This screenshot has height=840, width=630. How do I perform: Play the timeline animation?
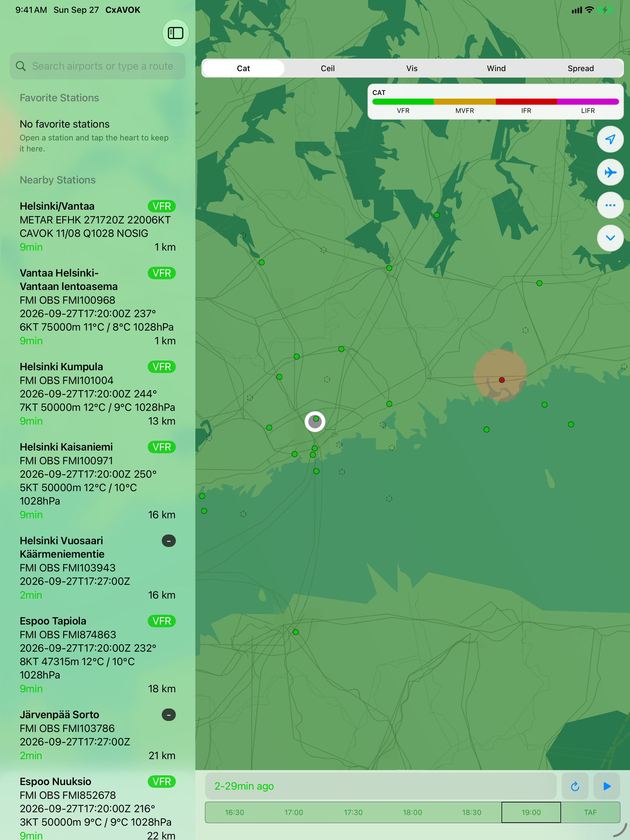[x=607, y=786]
